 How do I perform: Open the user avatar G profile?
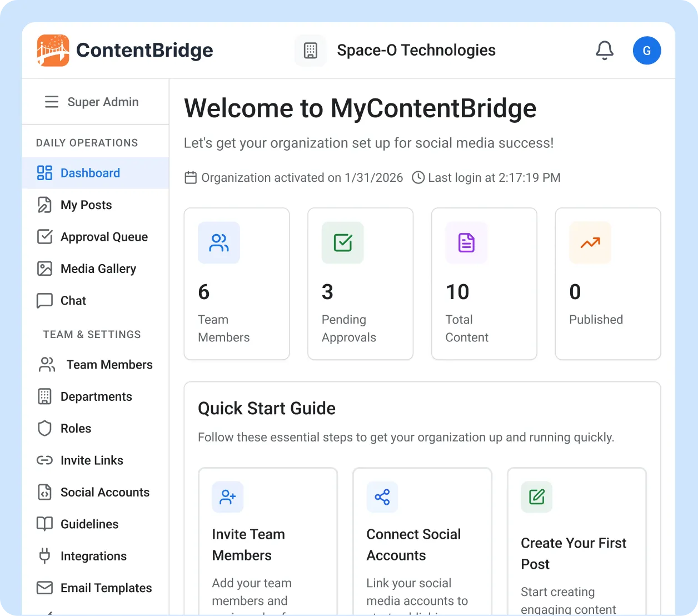click(x=646, y=51)
